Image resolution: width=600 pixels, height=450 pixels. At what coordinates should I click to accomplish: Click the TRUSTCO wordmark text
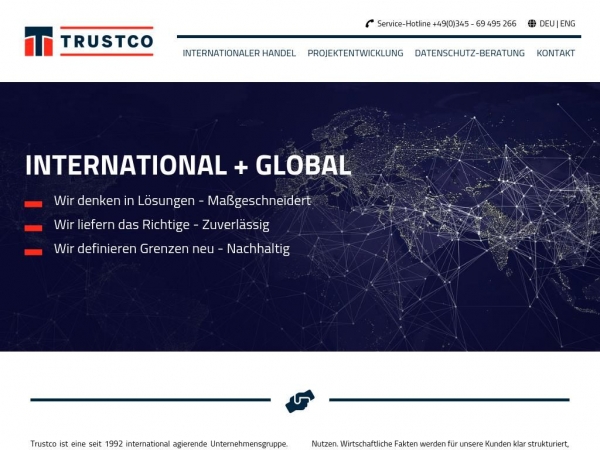106,42
